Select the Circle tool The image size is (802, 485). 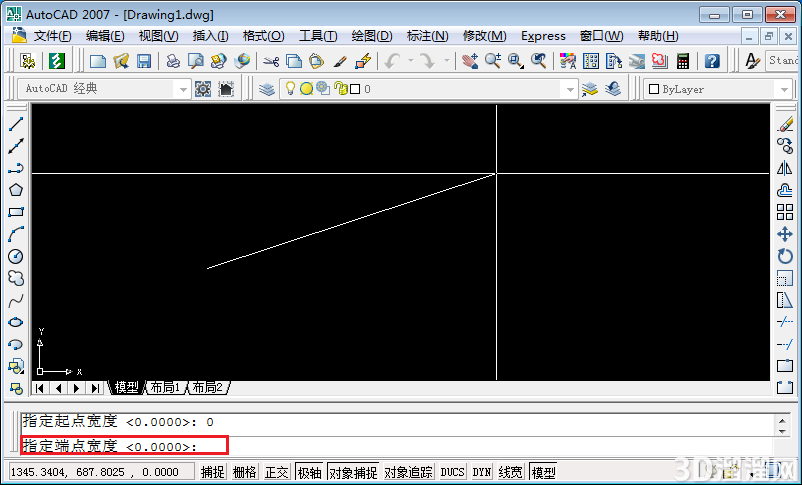16,256
